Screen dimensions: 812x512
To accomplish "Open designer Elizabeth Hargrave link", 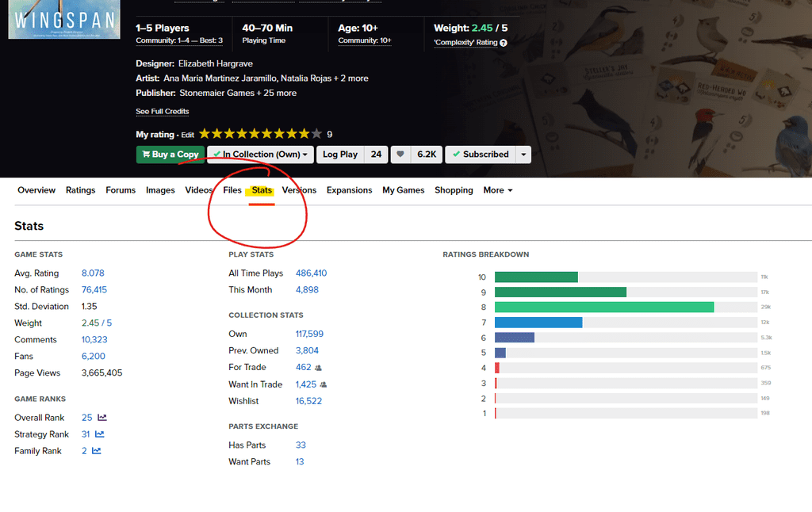I will click(216, 63).
